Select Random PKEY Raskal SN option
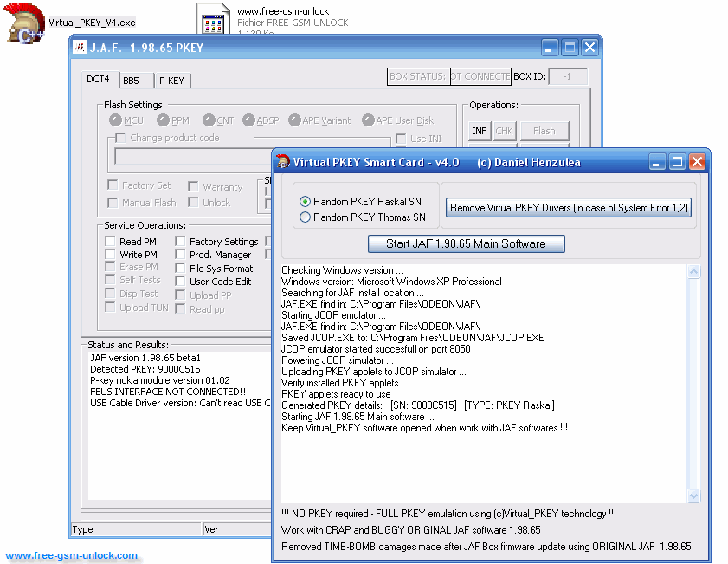Image resolution: width=728 pixels, height=564 pixels. pyautogui.click(x=305, y=202)
